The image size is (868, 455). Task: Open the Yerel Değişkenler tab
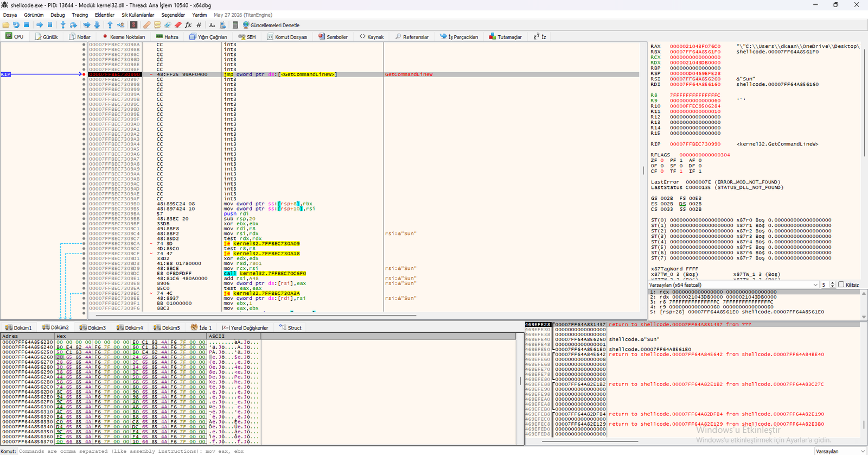tap(245, 327)
